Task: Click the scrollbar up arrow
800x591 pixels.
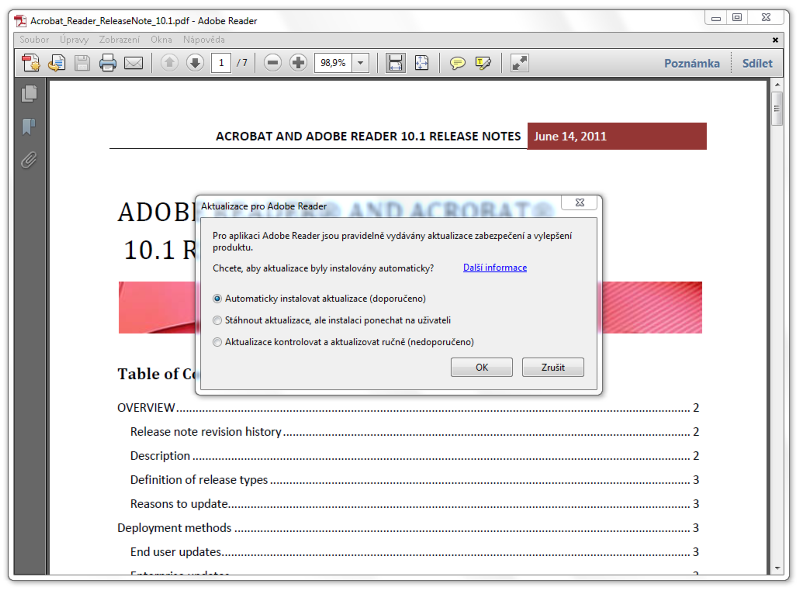Action: pos(777,84)
